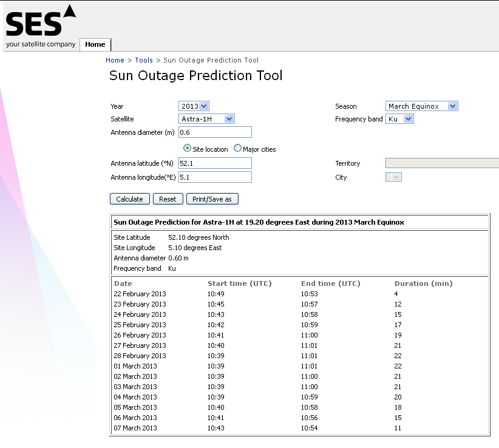The image size is (499, 448).
Task: Click the greyed-out Territory field
Action: [442, 163]
